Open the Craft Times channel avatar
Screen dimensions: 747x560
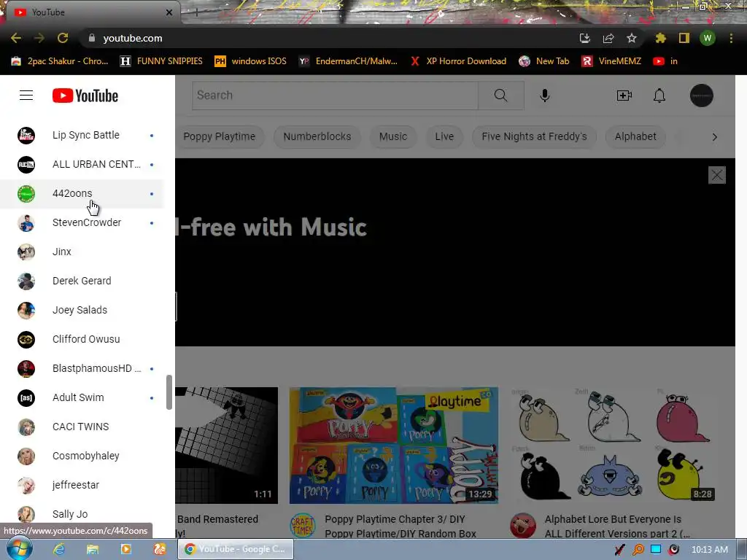302,526
